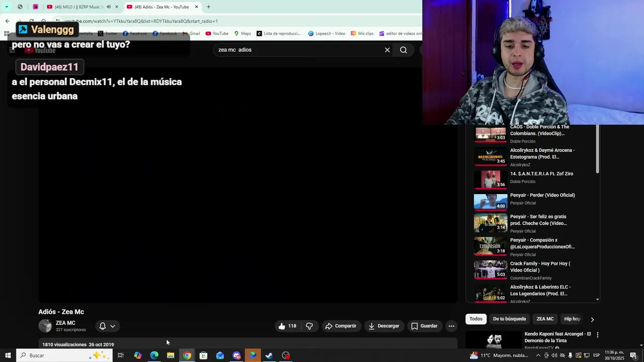Viewport: 644px width, 362px height.
Task: Open ZEA MC channel avatar
Action: pos(45,326)
